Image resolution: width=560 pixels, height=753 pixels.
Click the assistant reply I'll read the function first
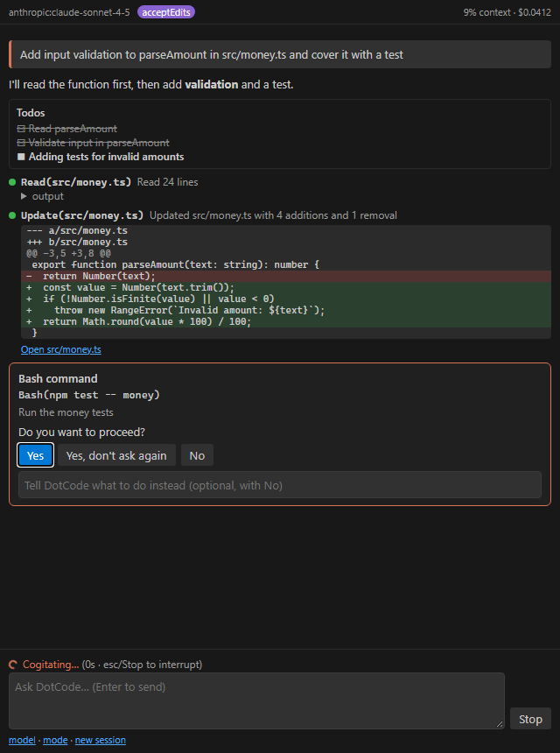[x=151, y=85]
